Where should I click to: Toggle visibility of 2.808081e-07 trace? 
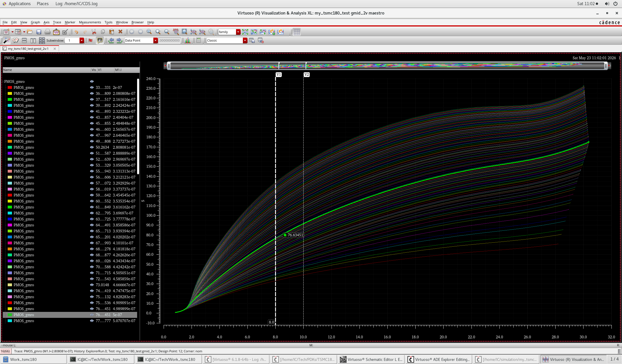point(92,147)
